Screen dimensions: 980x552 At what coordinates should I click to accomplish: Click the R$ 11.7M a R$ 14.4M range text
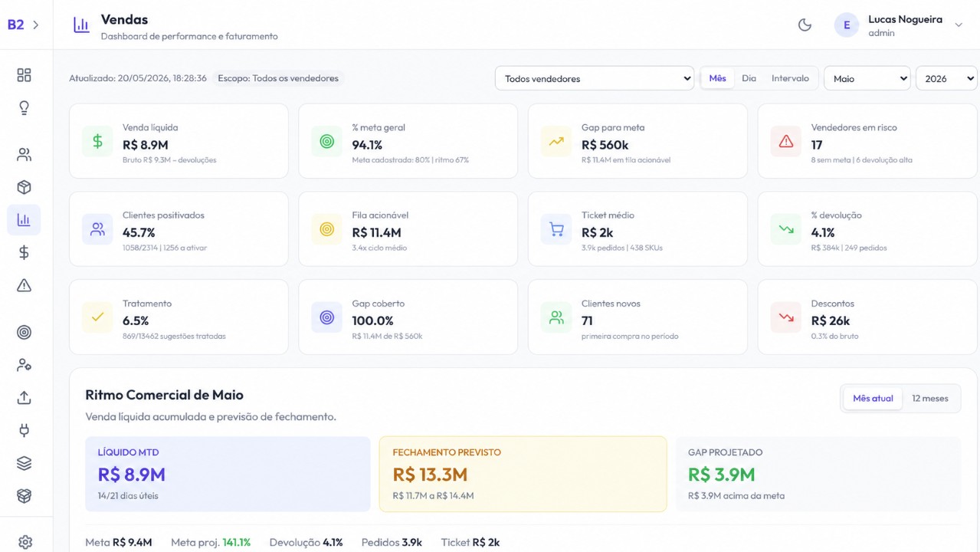tap(433, 495)
